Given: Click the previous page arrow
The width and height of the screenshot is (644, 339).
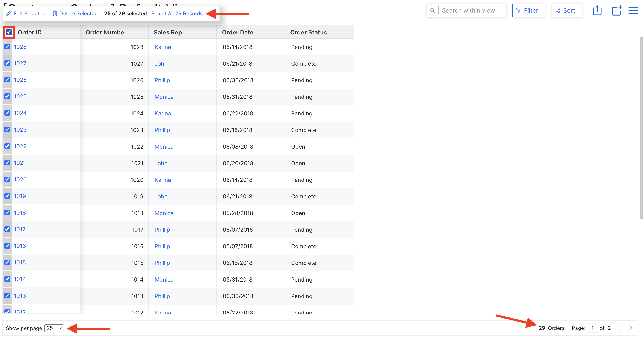Looking at the screenshot, I should point(619,328).
